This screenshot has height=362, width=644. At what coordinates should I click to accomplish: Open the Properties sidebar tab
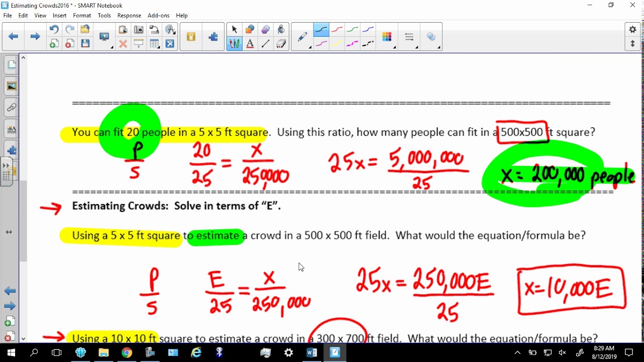[12, 129]
